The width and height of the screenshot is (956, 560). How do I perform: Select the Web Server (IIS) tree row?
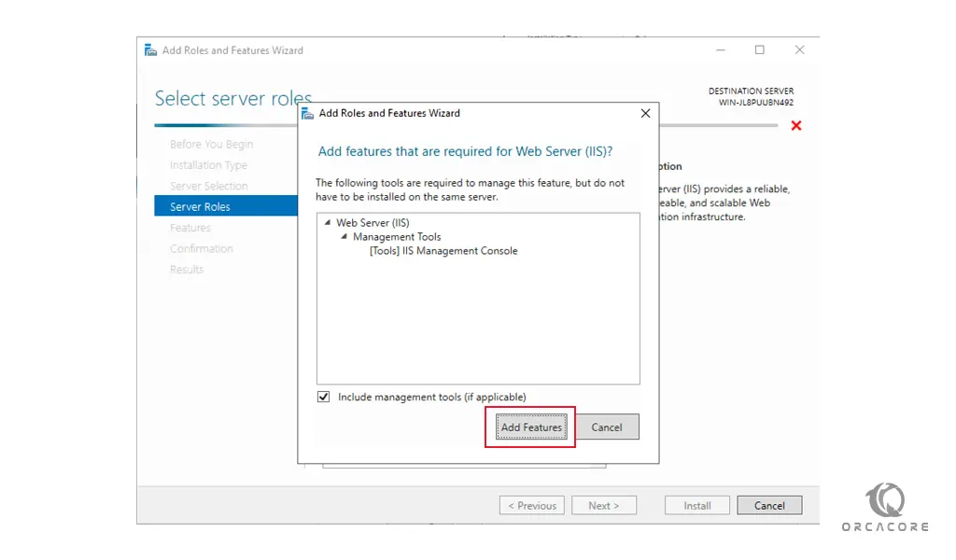click(x=373, y=222)
